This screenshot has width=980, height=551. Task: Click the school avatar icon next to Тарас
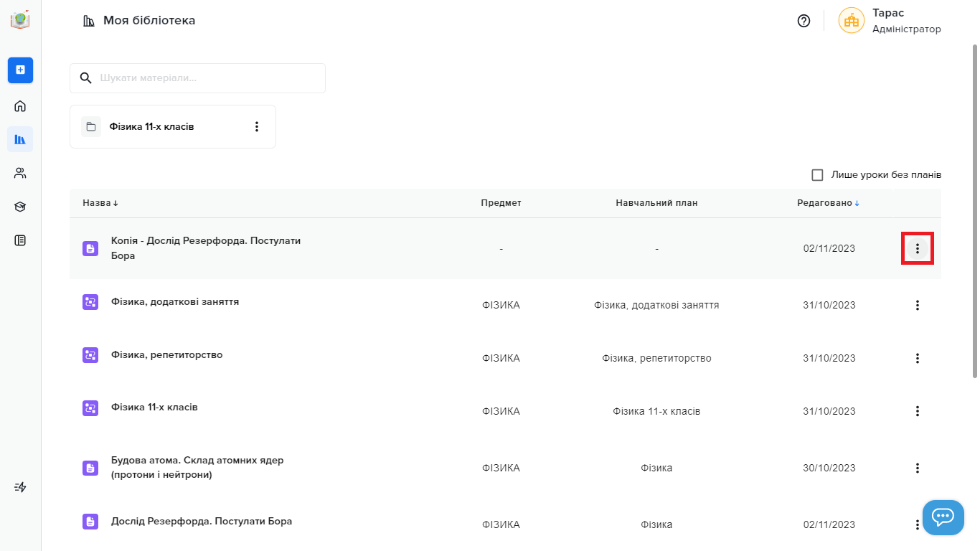[x=852, y=21]
